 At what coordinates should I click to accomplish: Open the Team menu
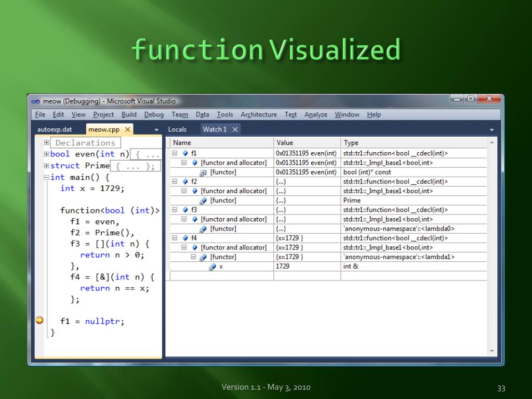(x=179, y=115)
